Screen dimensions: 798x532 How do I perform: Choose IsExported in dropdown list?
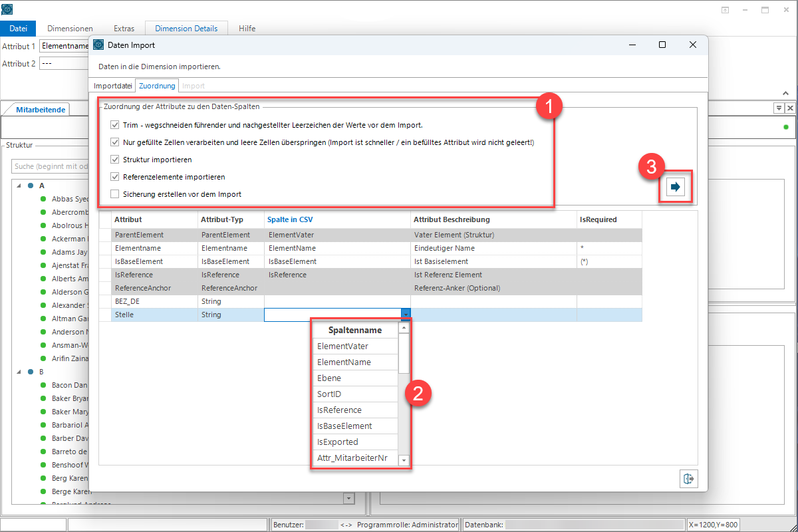point(355,442)
